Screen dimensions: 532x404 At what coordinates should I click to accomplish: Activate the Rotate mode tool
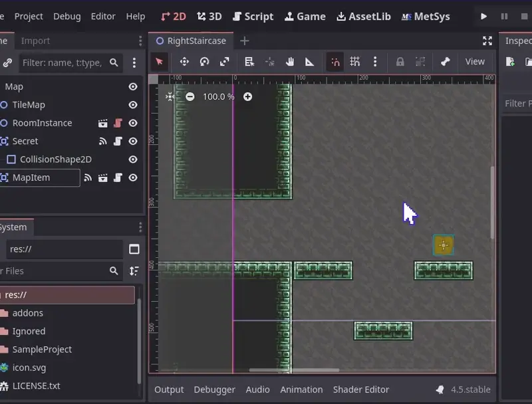[x=204, y=62]
